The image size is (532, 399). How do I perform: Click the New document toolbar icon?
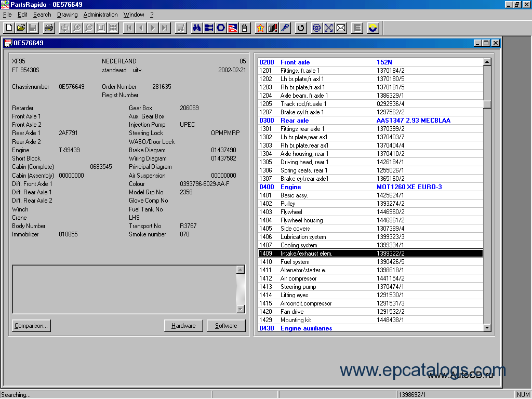tap(9, 28)
